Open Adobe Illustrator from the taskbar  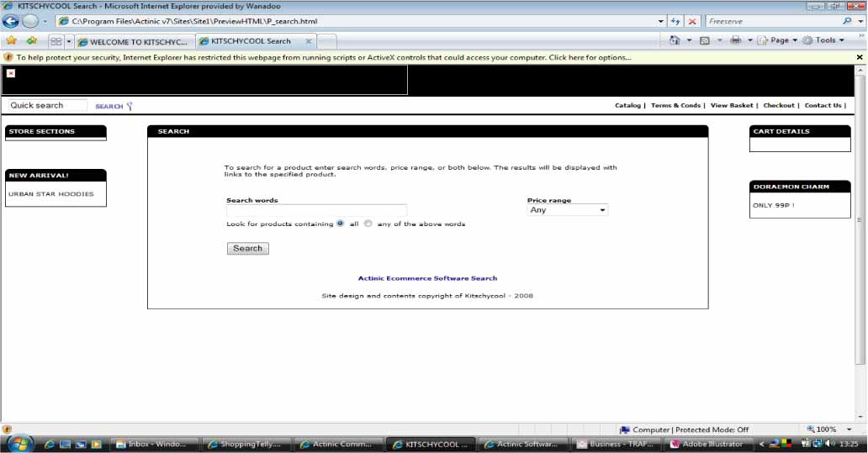point(706,444)
